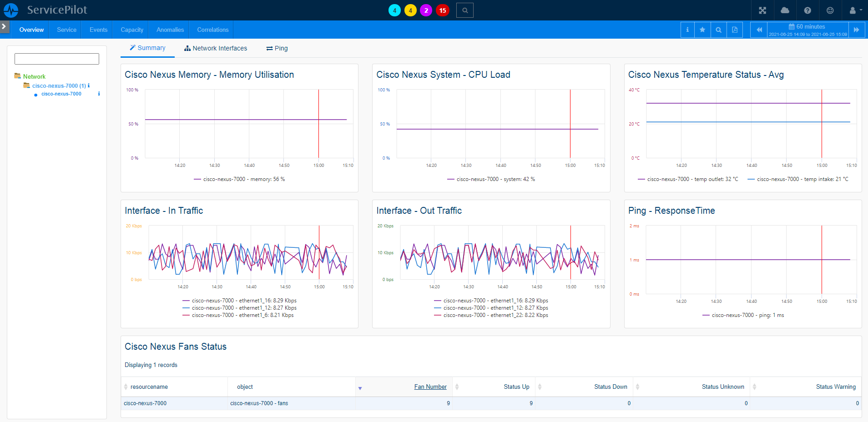This screenshot has height=422, width=868.
Task: Select cisco-nexus-7000 (1) group in tree
Action: pos(59,85)
